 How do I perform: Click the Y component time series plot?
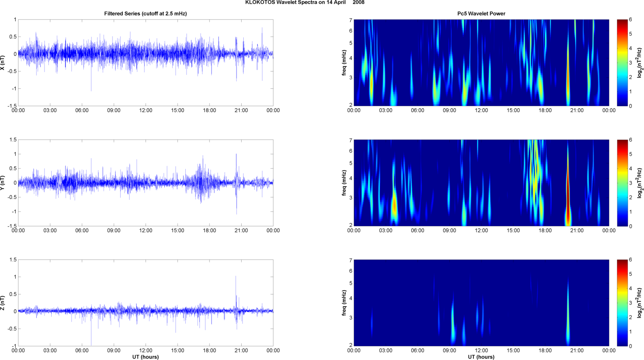[x=146, y=183]
